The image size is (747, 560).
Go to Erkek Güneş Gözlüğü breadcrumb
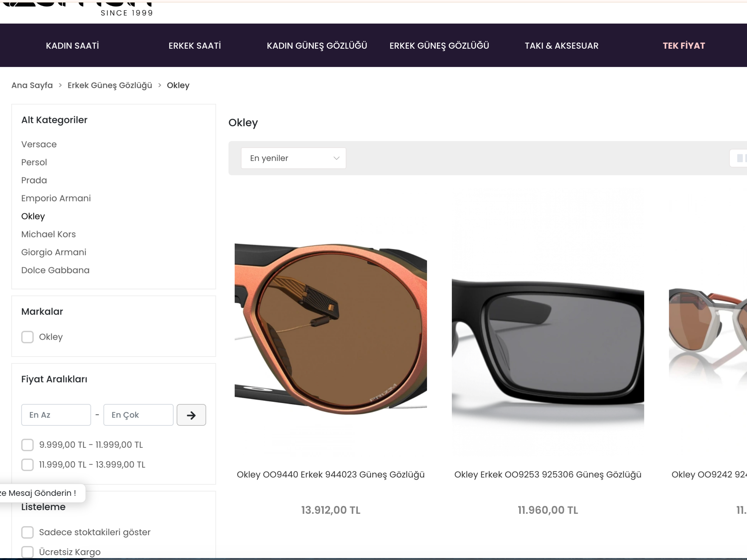pyautogui.click(x=110, y=85)
